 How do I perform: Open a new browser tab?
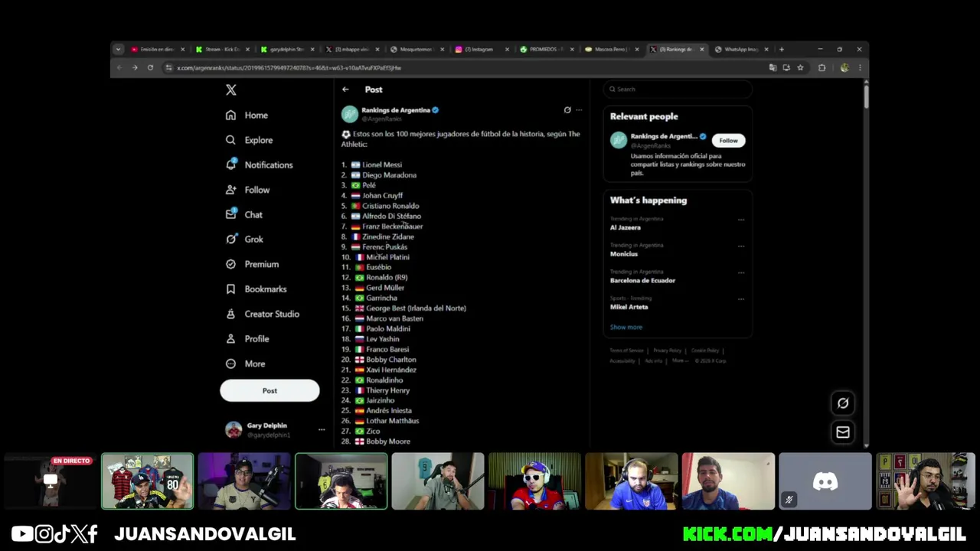coord(782,50)
